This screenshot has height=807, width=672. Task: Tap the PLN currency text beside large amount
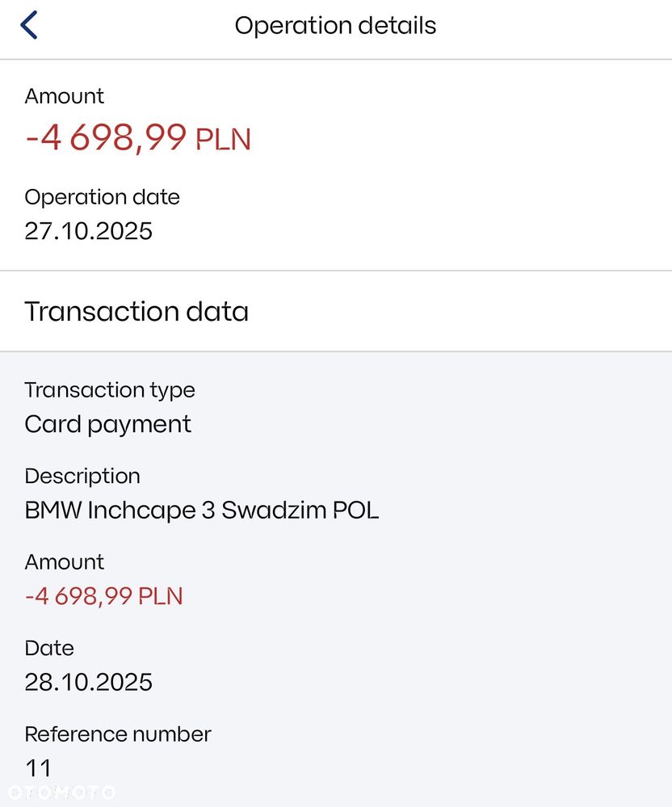[223, 140]
